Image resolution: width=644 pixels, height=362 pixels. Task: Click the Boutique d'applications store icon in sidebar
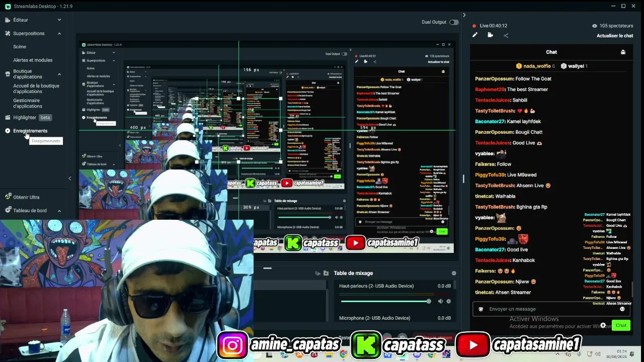pyautogui.click(x=8, y=74)
